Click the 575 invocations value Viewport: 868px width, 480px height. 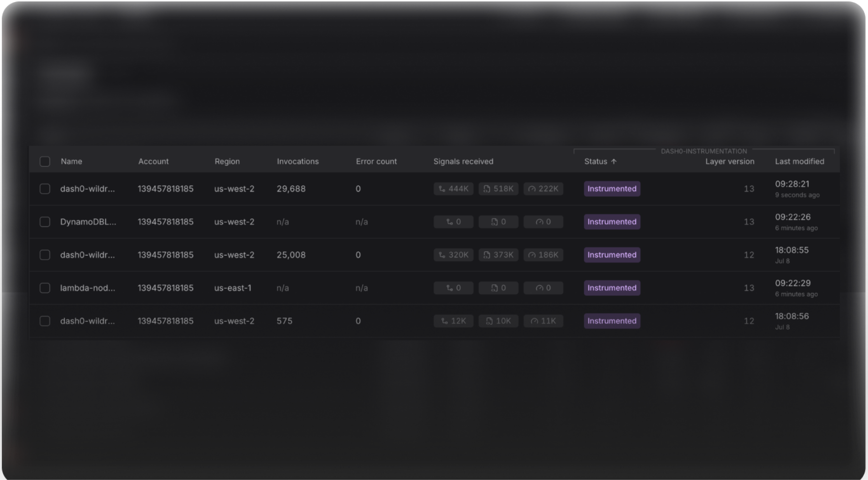pos(285,321)
